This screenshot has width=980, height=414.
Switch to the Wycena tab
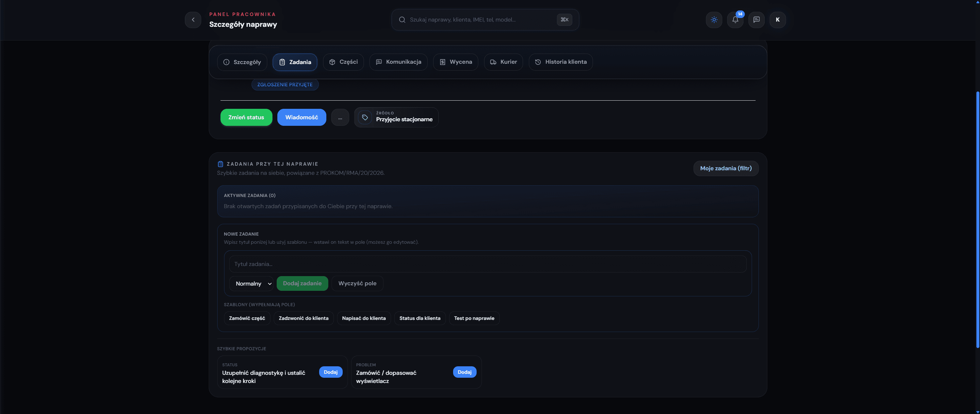click(x=455, y=62)
